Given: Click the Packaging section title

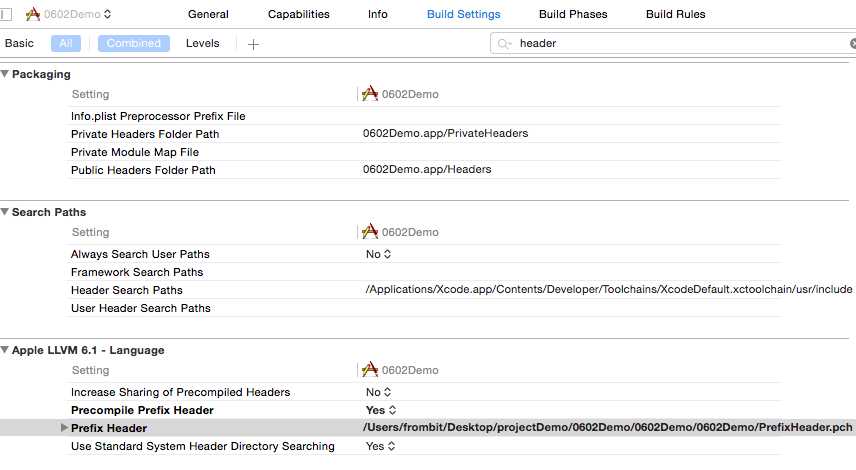Looking at the screenshot, I should click(x=41, y=74).
